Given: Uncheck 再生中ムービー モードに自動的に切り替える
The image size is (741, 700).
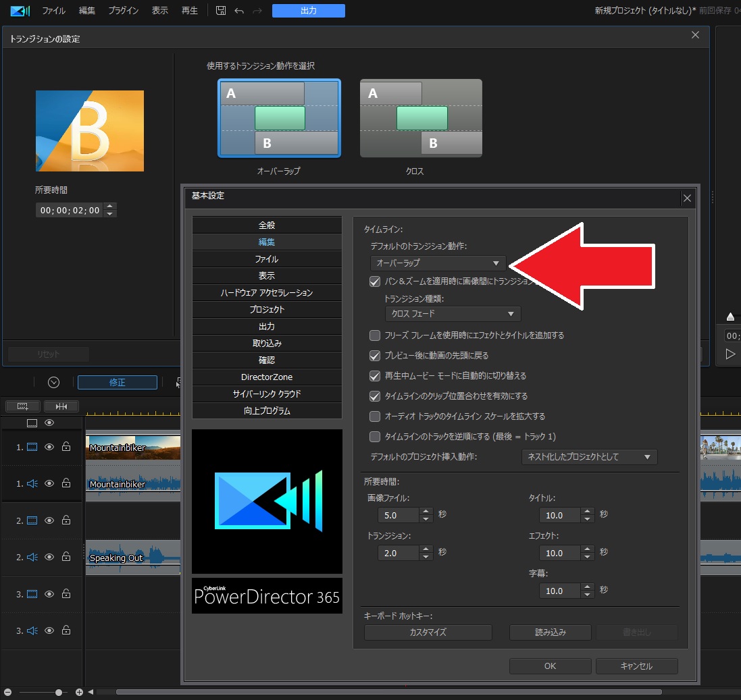Looking at the screenshot, I should [375, 376].
